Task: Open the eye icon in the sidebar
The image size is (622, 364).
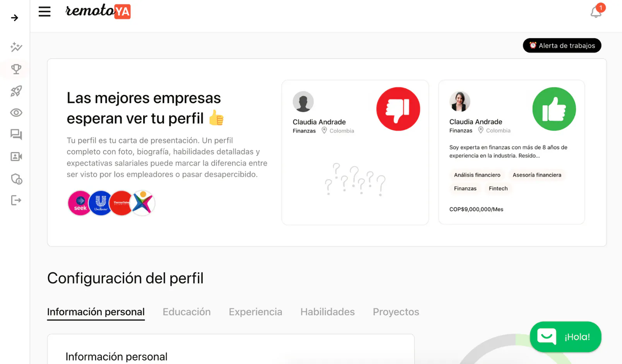Action: tap(16, 113)
